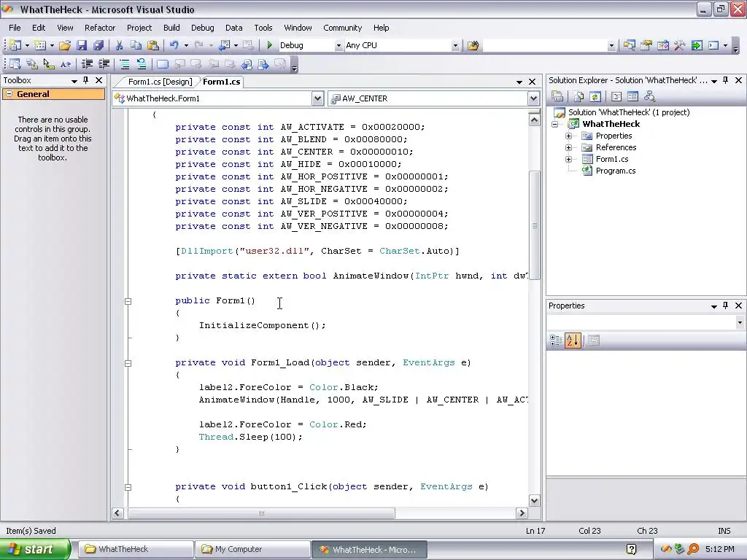Viewport: 747px width, 560px height.
Task: Expand the Form1.cs node in Solution Explorer
Action: click(x=568, y=159)
